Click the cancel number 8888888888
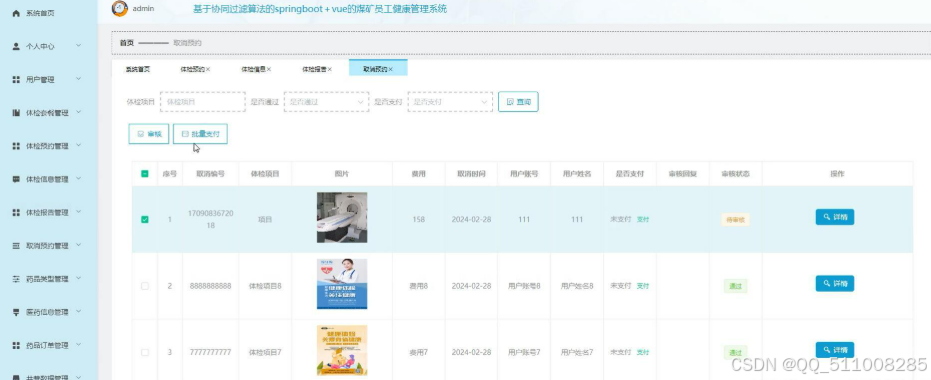The image size is (931, 380). 211,286
